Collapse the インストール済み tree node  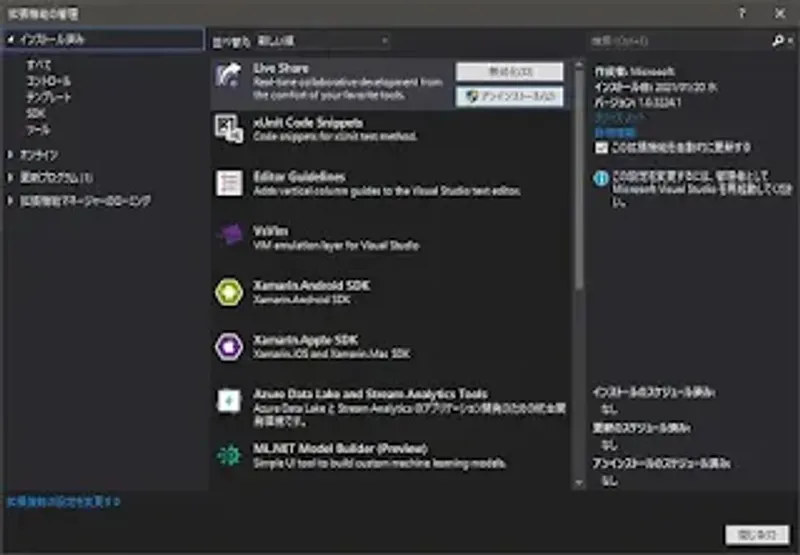tap(11, 39)
